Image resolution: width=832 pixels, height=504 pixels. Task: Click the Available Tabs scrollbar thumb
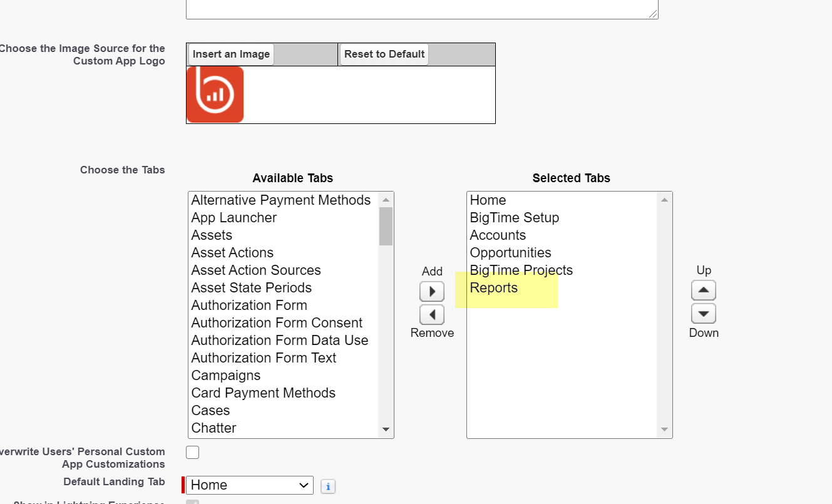point(386,226)
